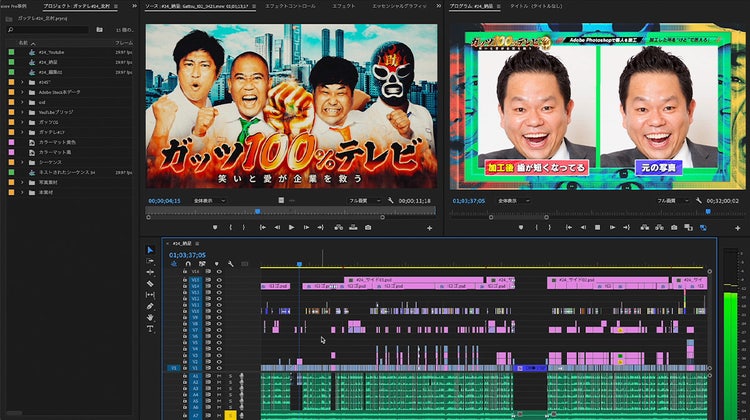Go to Out point in Program monitor
The width and height of the screenshot is (750, 420).
pos(626,228)
